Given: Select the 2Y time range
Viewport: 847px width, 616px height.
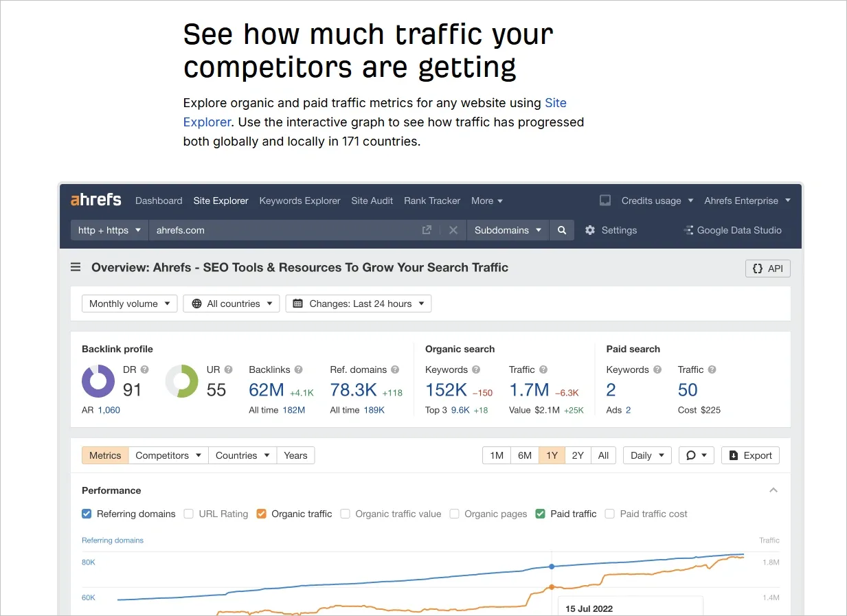Looking at the screenshot, I should (x=577, y=455).
